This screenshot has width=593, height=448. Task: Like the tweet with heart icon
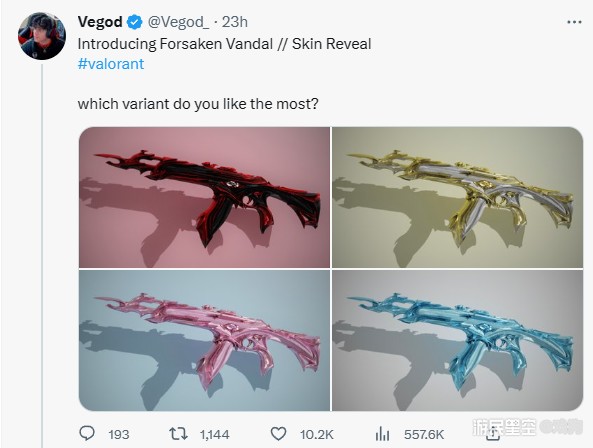(278, 434)
